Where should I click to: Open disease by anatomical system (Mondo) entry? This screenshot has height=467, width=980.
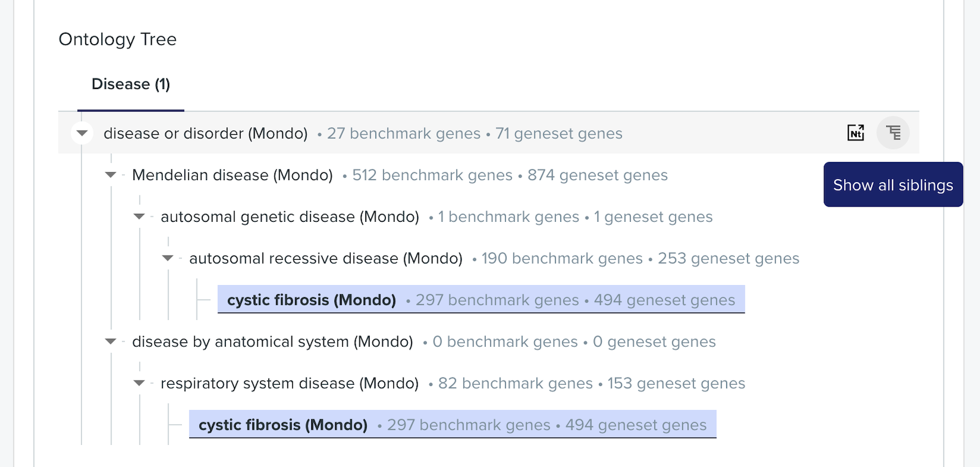coord(273,342)
